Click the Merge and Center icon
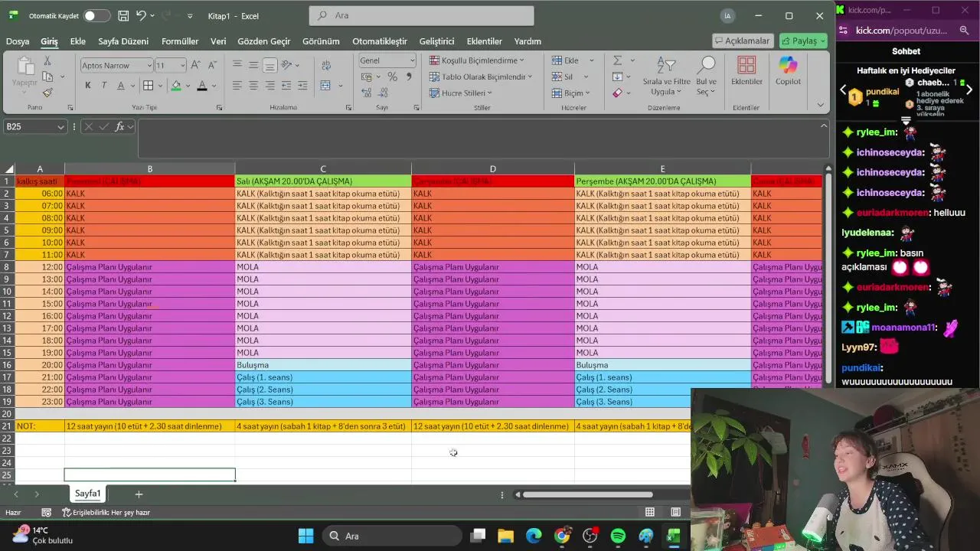This screenshot has height=551, width=980. tap(325, 86)
